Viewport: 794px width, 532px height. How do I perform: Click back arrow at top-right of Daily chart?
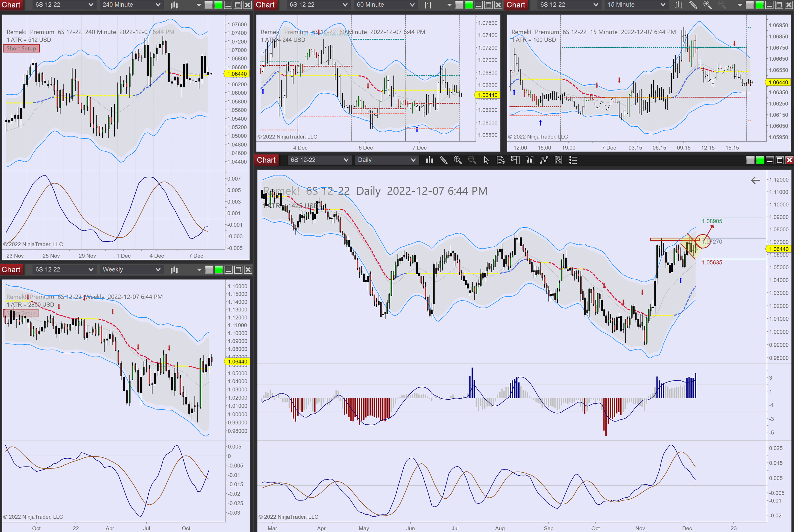pos(755,181)
